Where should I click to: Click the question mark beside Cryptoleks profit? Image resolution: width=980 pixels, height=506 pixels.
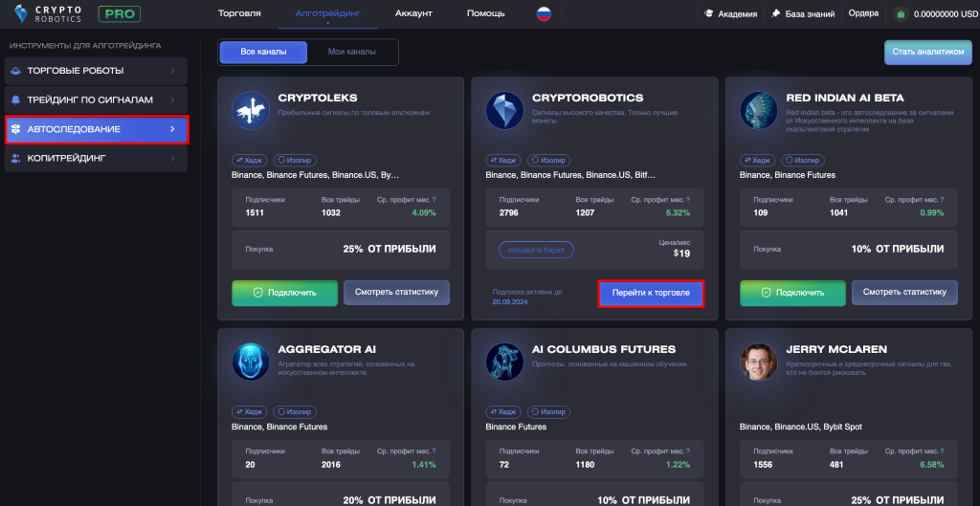coord(434,200)
